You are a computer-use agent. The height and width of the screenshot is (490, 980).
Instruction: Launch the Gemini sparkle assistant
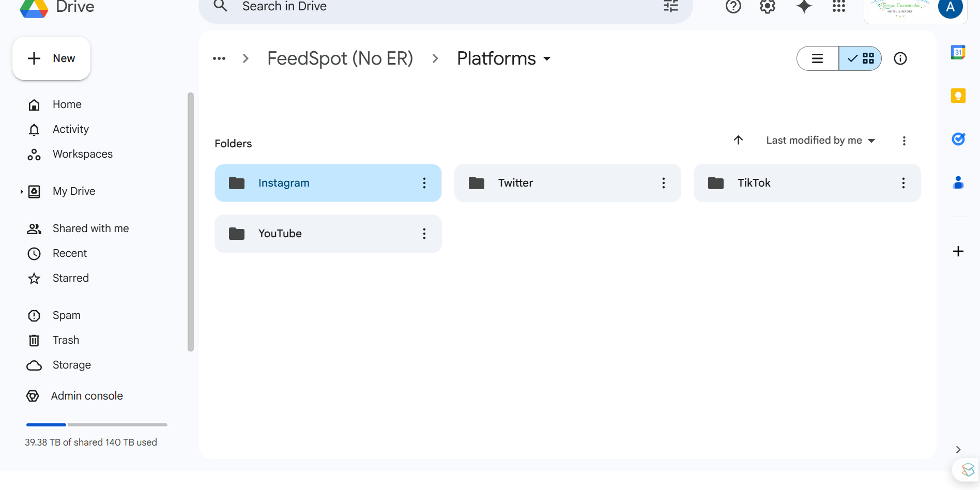[x=804, y=7]
